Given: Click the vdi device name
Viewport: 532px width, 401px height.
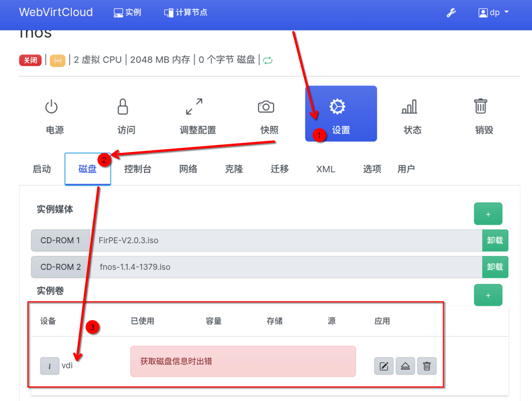Looking at the screenshot, I should (67, 365).
